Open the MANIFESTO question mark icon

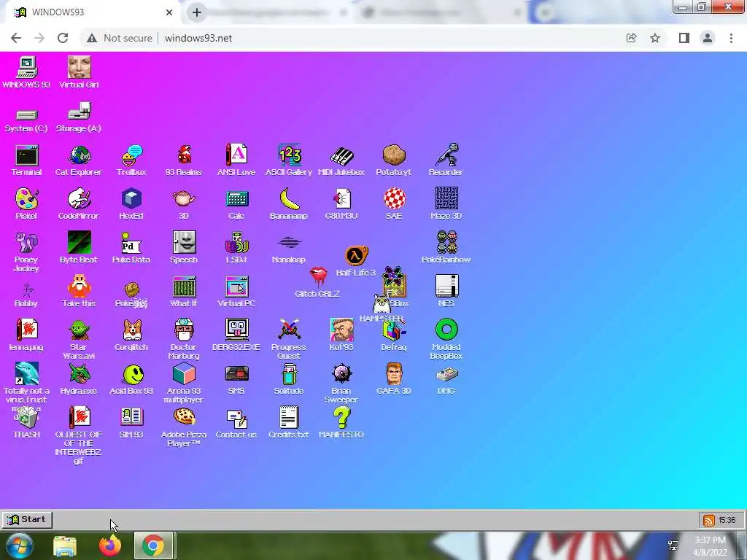pyautogui.click(x=341, y=418)
